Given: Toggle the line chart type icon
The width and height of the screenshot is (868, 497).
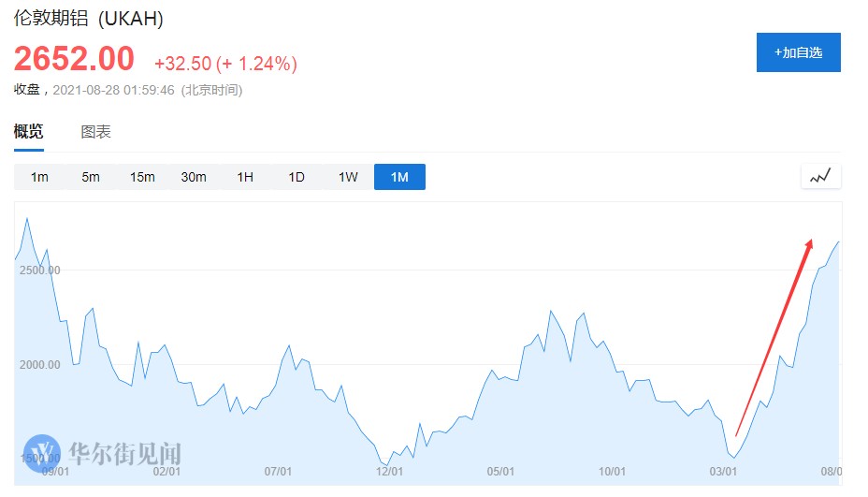Looking at the screenshot, I should tap(820, 176).
